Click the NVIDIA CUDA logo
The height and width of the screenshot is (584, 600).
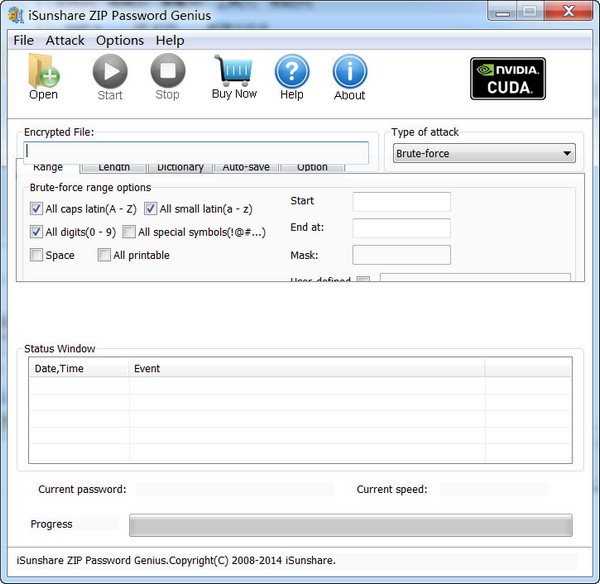pos(507,78)
